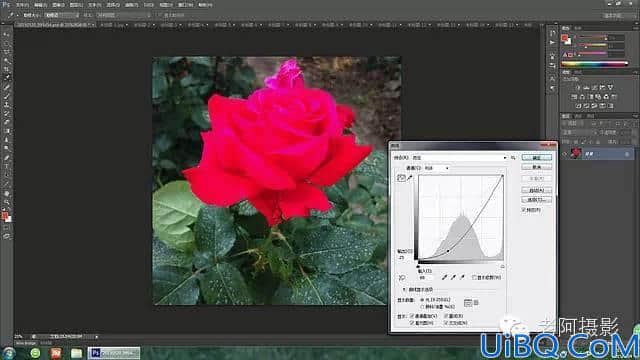Select the Eraser tool
This screenshot has height=360, width=640.
coord(6,122)
